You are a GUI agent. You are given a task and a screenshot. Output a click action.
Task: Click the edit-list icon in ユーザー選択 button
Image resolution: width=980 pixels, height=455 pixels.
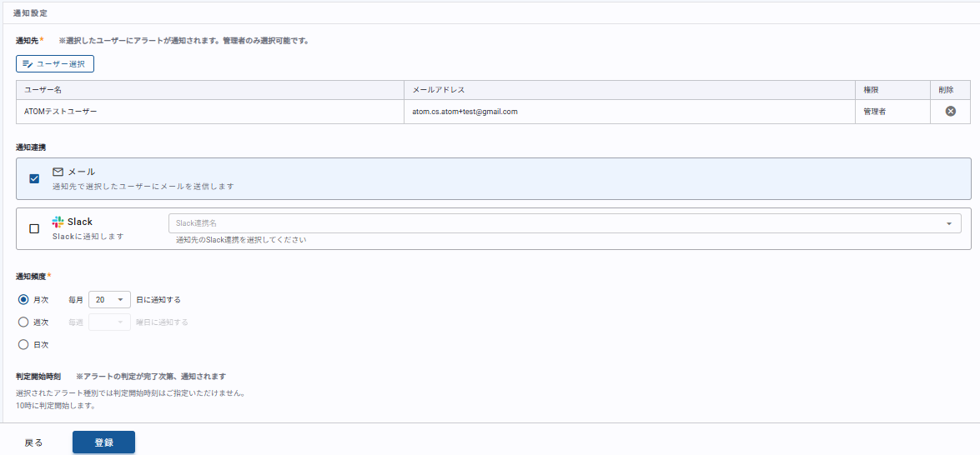pos(28,64)
